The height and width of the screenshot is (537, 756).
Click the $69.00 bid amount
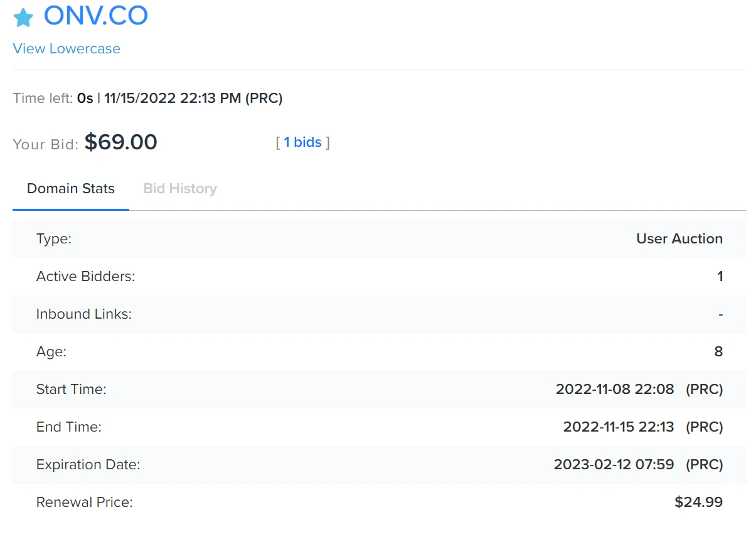[x=121, y=142]
